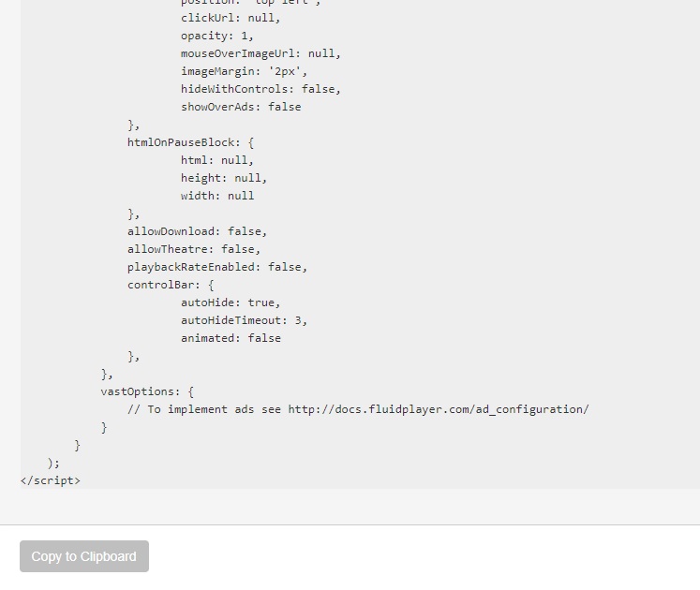Select the 'clickUrl: null,' code line
Screen dimensions: 700x590
click(x=231, y=18)
